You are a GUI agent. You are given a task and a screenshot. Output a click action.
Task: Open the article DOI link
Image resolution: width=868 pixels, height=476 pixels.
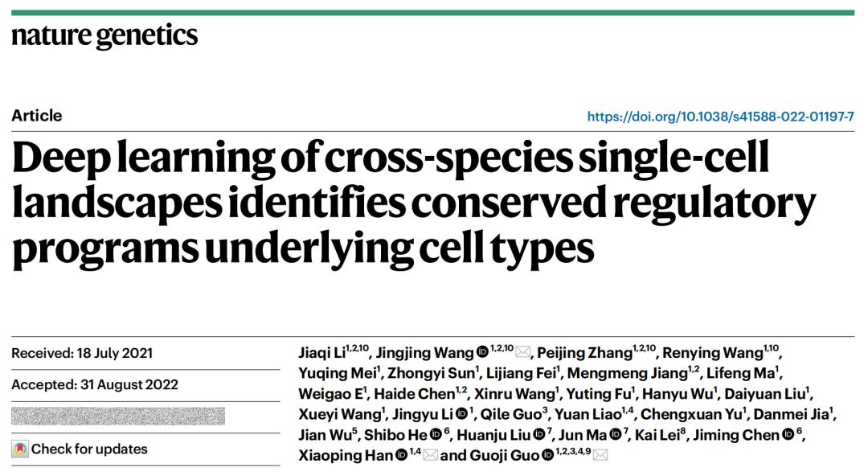click(x=720, y=117)
